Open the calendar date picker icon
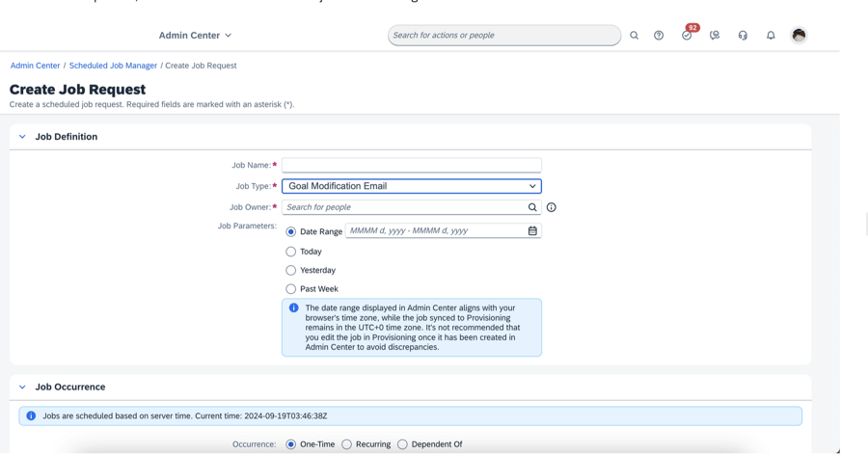 click(532, 231)
